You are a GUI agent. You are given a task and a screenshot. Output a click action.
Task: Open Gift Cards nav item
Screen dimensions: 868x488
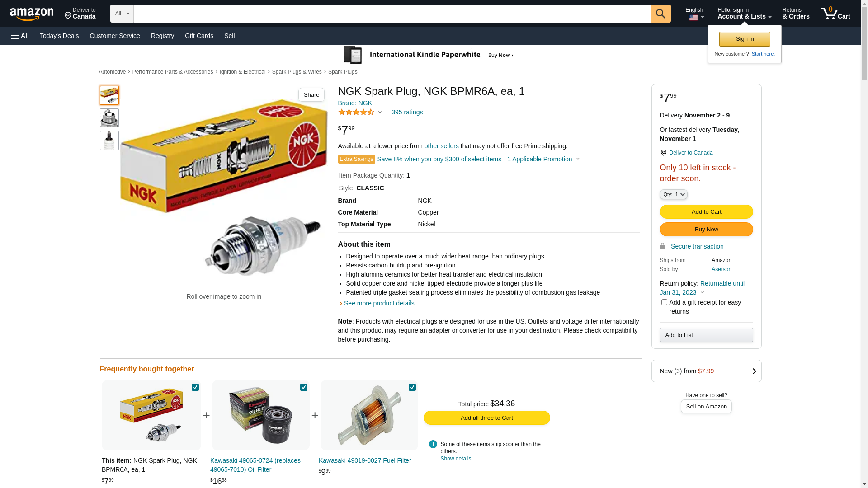pyautogui.click(x=199, y=36)
